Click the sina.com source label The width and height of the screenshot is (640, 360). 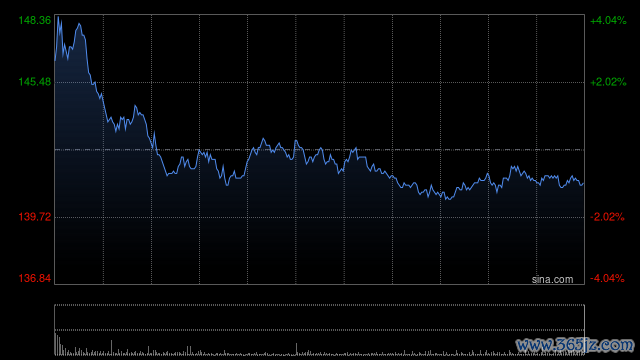click(552, 280)
